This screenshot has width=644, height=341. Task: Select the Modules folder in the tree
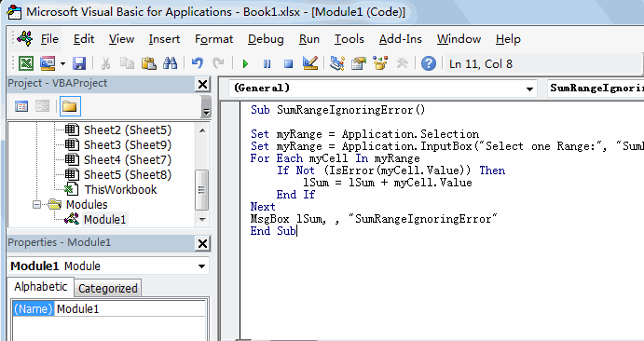point(87,204)
